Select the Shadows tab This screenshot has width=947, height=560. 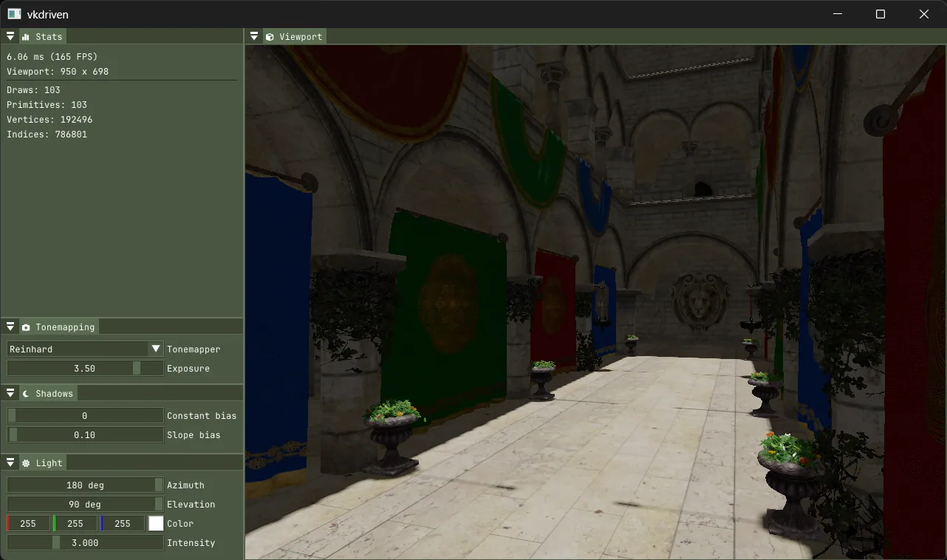click(48, 393)
